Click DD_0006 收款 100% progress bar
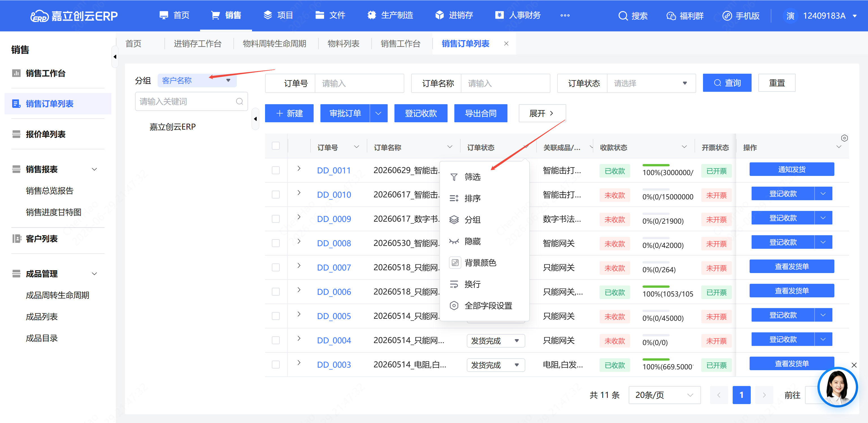Screen dimensions: 868x423 click(656, 286)
